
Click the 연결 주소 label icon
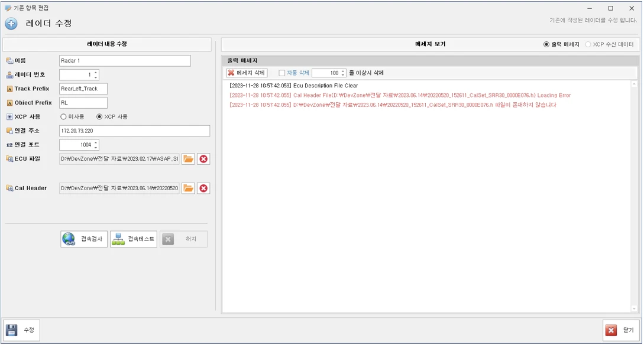(9, 131)
